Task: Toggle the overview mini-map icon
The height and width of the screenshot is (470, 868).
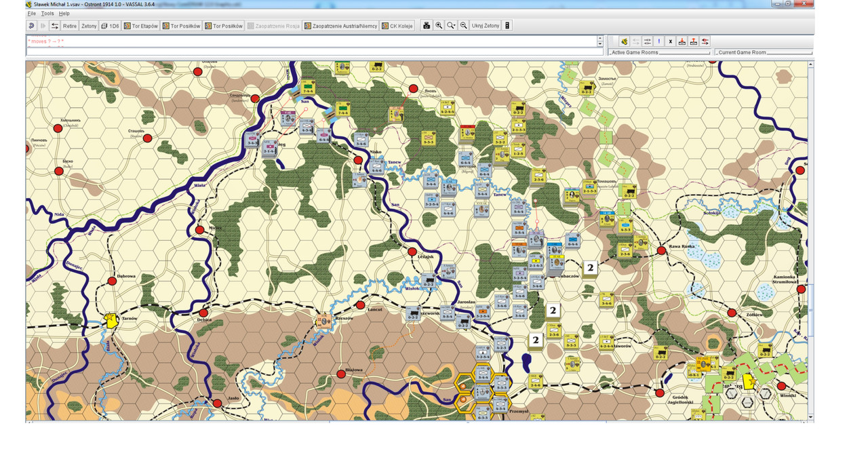Action: [507, 26]
